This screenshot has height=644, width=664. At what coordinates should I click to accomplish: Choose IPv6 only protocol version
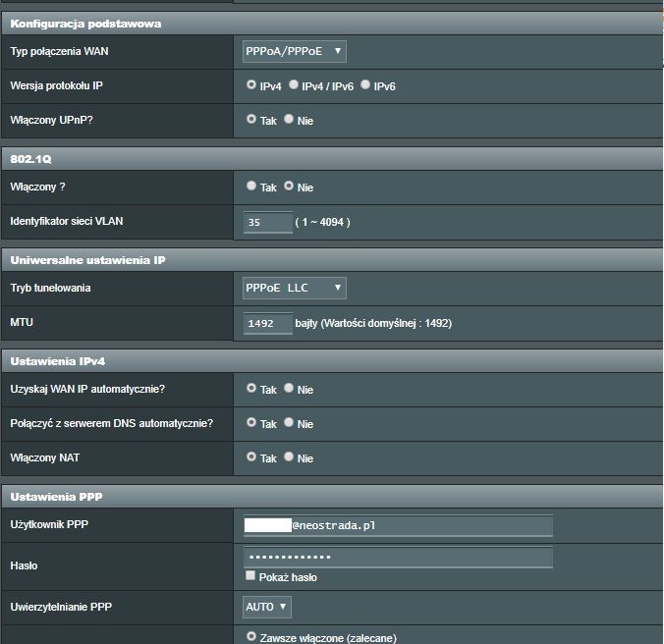tap(365, 86)
